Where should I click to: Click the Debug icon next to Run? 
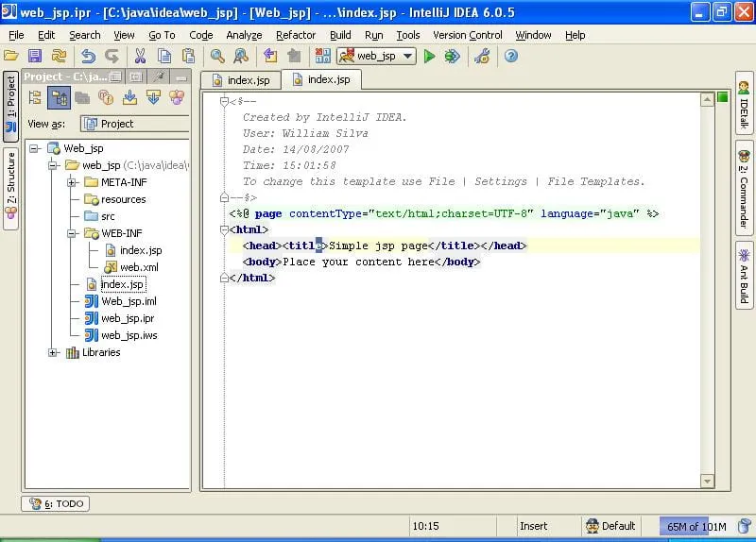453,57
